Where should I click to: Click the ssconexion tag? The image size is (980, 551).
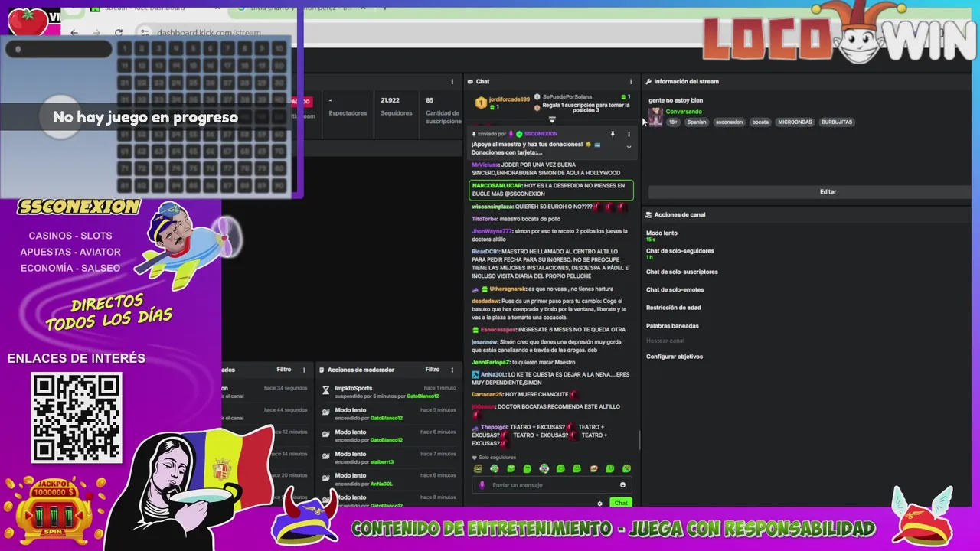[x=729, y=122]
